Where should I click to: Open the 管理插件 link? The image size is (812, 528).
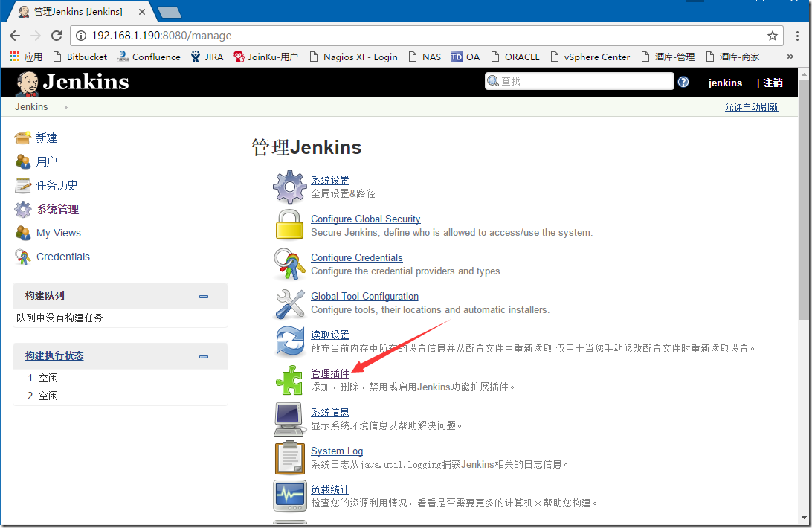(x=330, y=373)
